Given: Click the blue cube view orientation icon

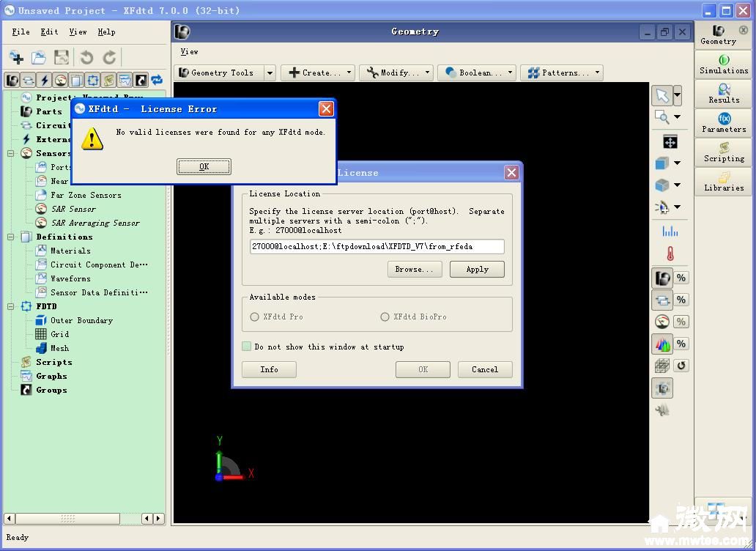Looking at the screenshot, I should click(662, 163).
